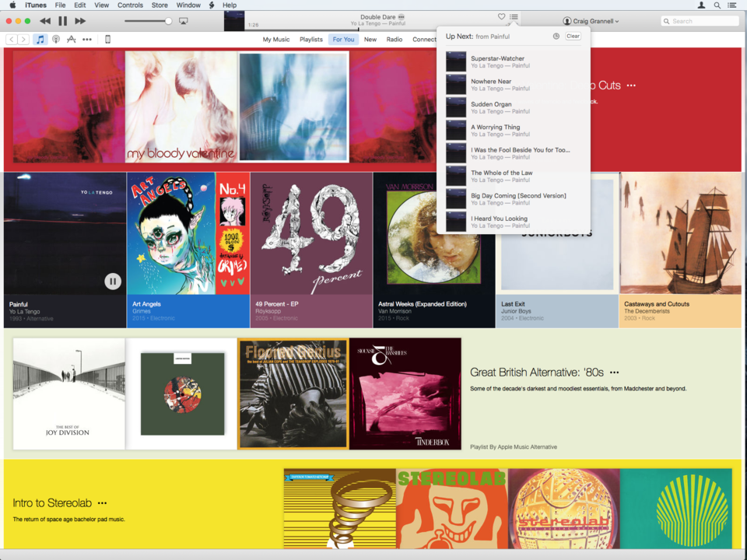Open Notification Center in menu bar
Screen dimensions: 747x560
click(732, 5)
